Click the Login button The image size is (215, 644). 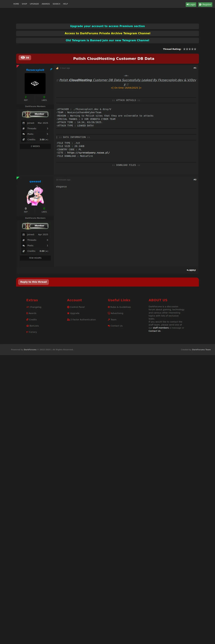pyautogui.click(x=191, y=5)
